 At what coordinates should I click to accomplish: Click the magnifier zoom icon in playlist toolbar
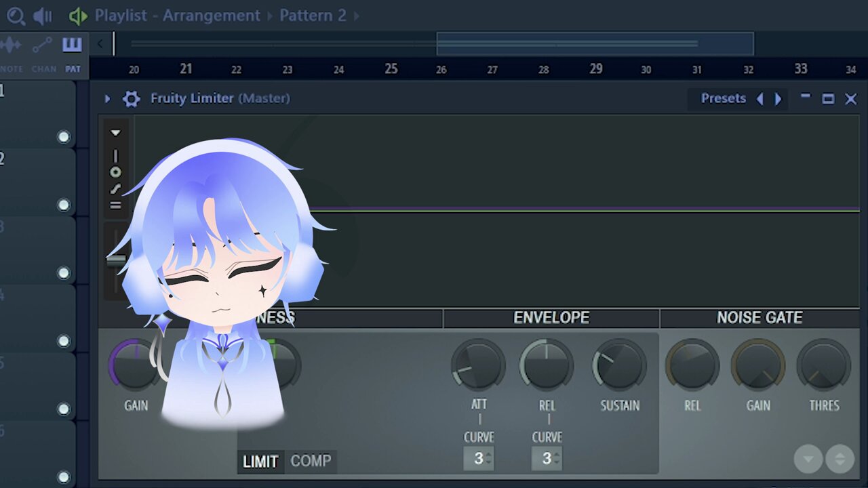(16, 16)
